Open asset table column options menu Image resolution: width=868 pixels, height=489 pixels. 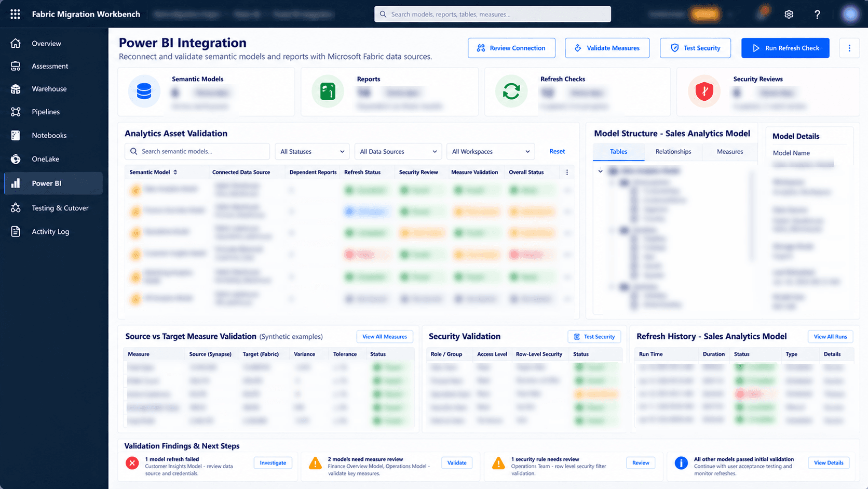[567, 172]
